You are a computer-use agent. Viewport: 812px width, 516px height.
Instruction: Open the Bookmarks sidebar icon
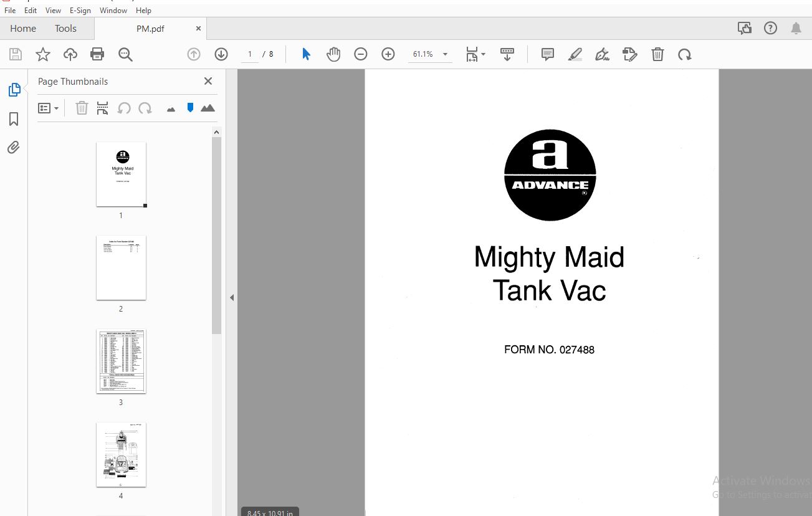[x=14, y=119]
